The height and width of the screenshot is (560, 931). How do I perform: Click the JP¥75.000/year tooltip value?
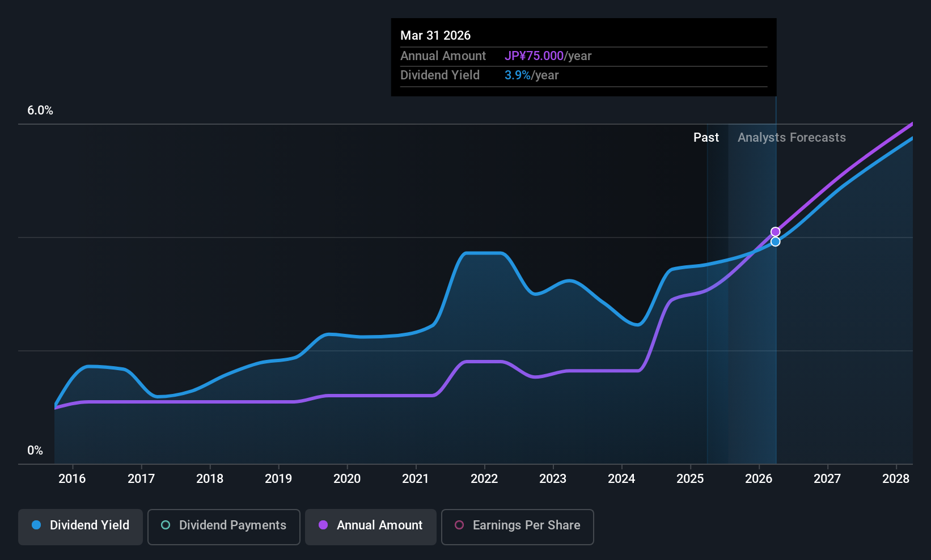(x=548, y=56)
